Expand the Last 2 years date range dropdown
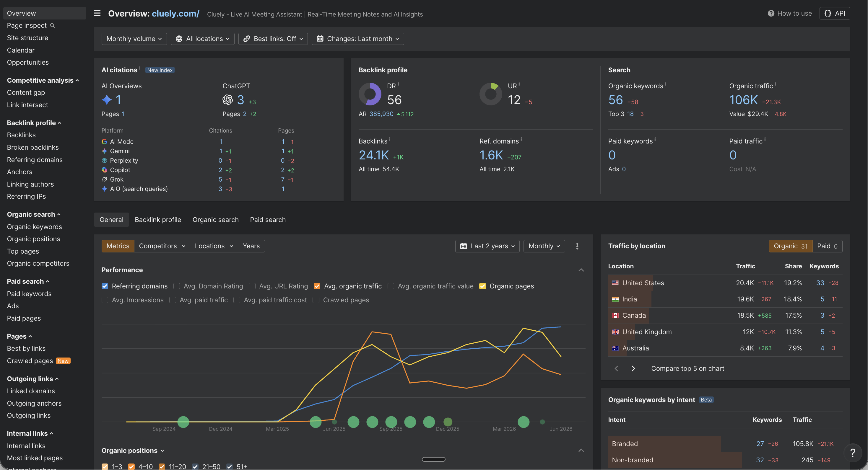Screen dimensions: 868x470 487,246
